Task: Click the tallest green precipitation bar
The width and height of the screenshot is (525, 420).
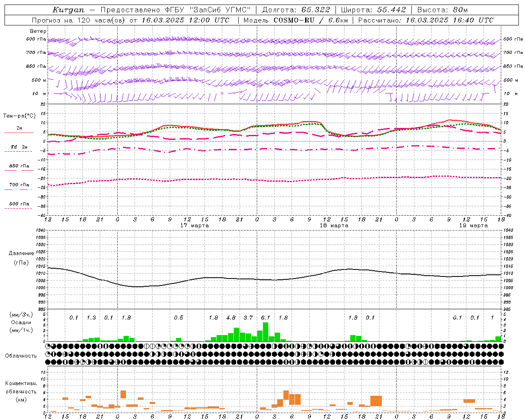Action: 266,332
